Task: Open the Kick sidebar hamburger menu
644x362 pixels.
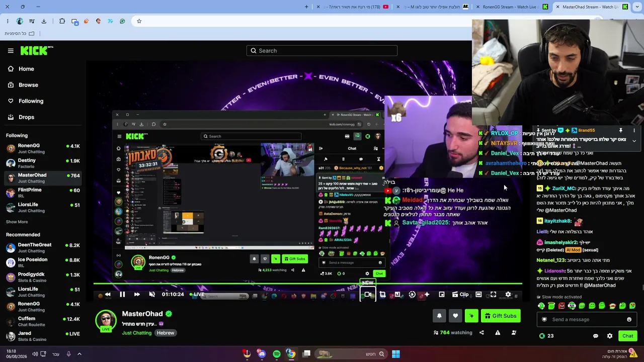Action: pyautogui.click(x=11, y=51)
